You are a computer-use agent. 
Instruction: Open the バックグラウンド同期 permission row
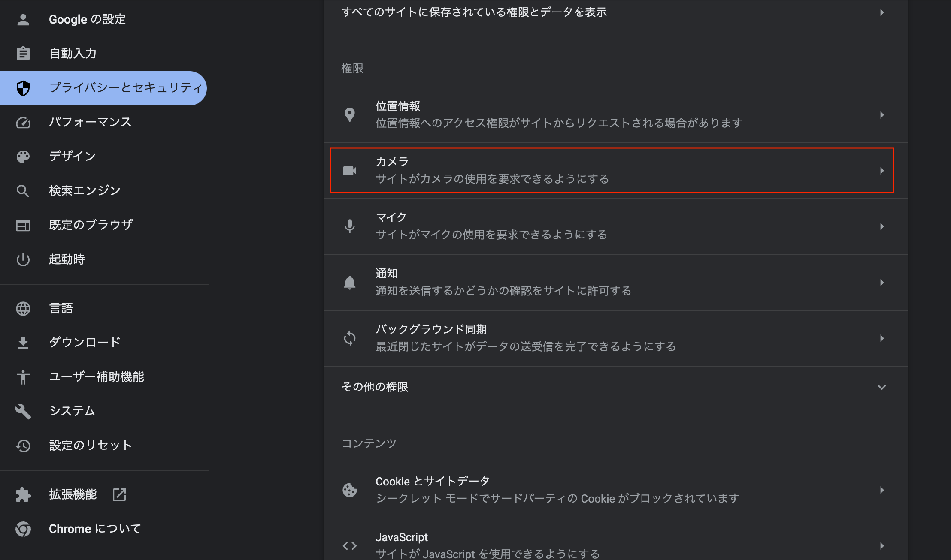615,338
